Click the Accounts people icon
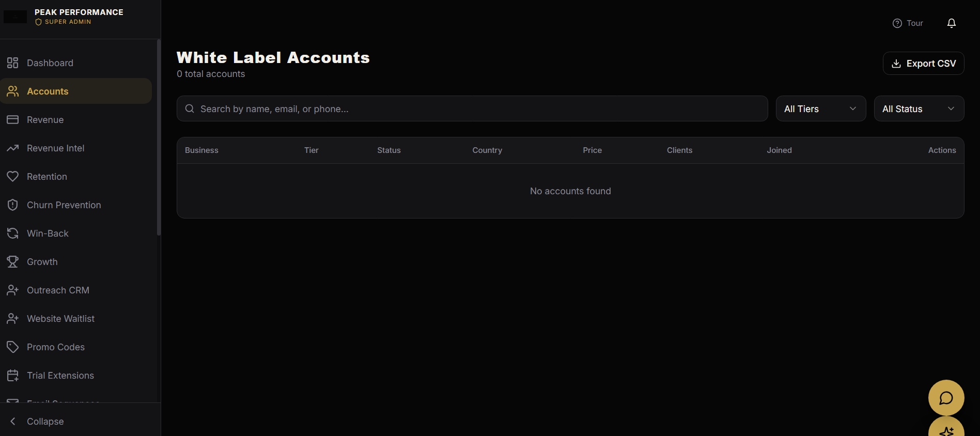The width and height of the screenshot is (980, 436). pyautogui.click(x=13, y=91)
